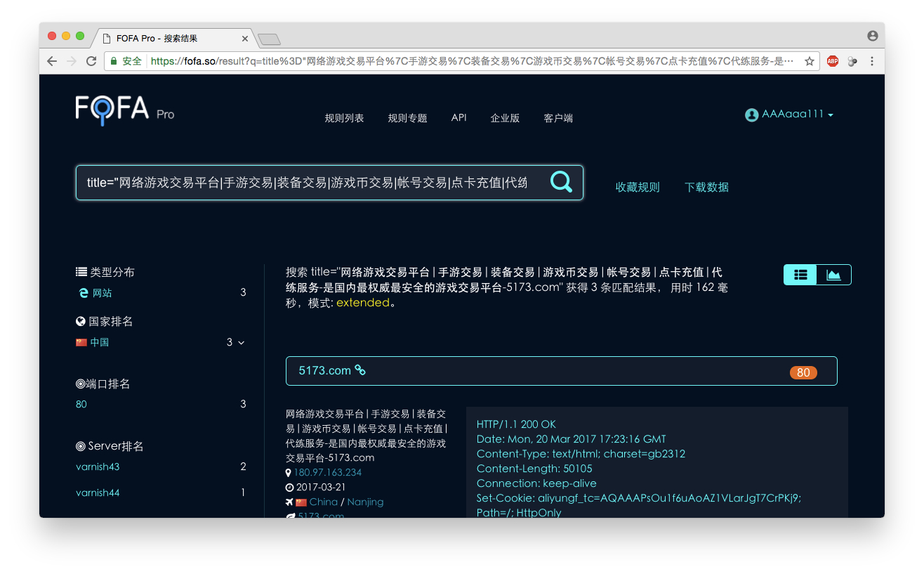Click the airplane icon beside China

click(289, 502)
